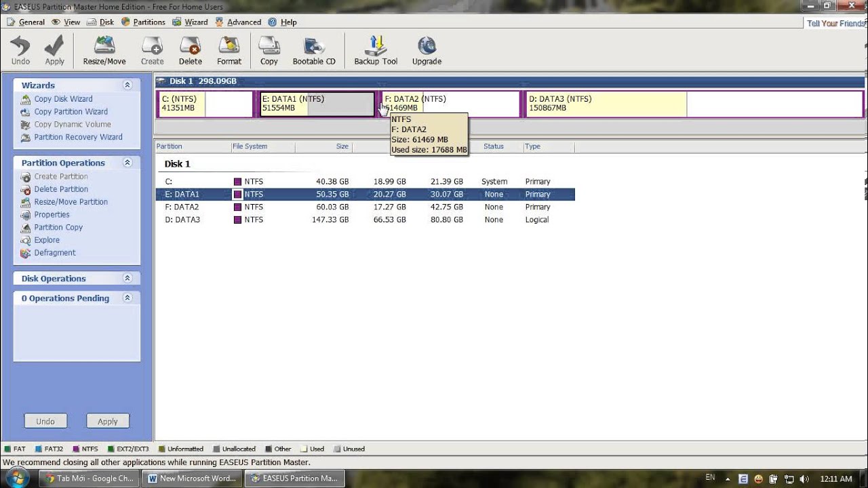Viewport: 868px width, 488px height.
Task: Open the Backup Tool icon
Action: pyautogui.click(x=376, y=50)
